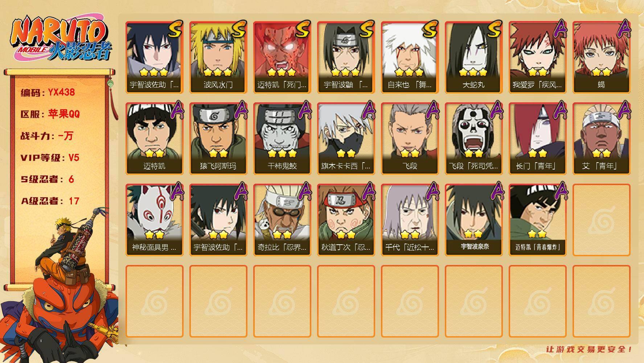Click the 奇拉比 sunglasses ninja card

[x=282, y=220]
